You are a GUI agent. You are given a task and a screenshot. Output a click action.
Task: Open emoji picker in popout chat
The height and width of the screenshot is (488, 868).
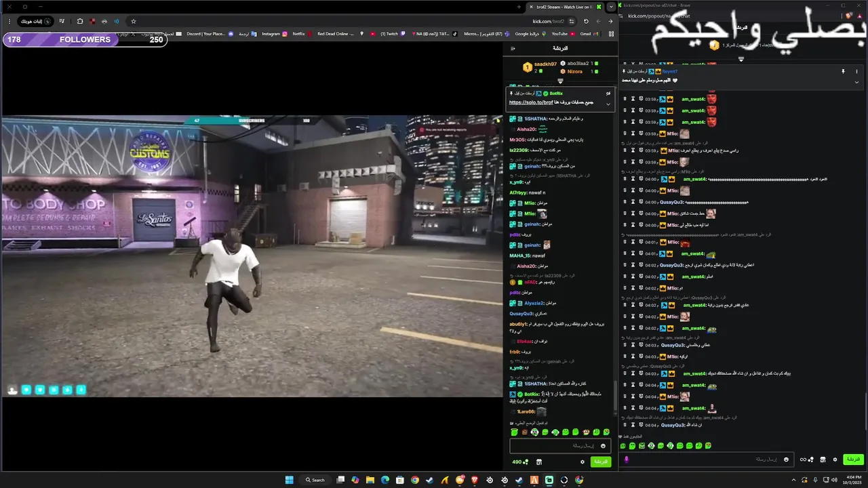click(x=786, y=460)
